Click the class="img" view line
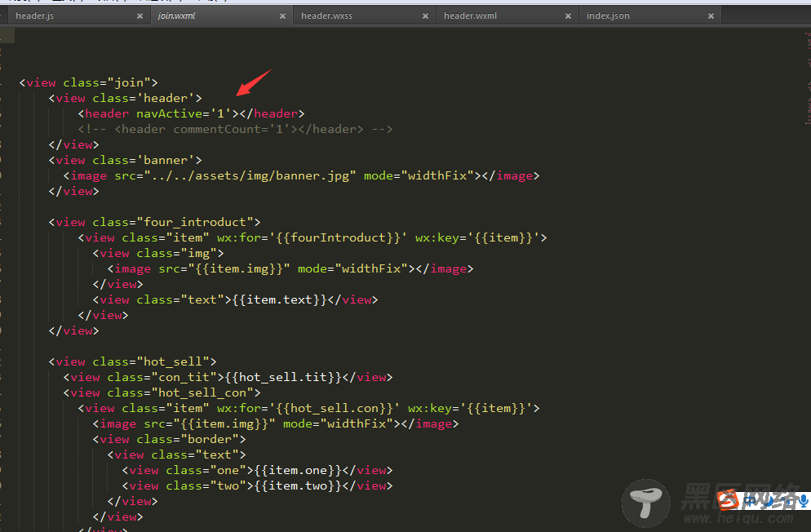811x532 pixels. pyautogui.click(x=158, y=253)
